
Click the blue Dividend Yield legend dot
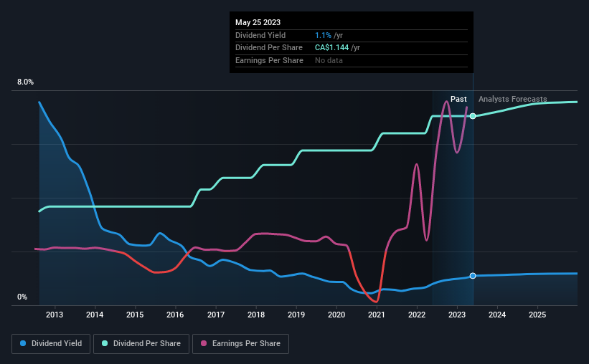click(23, 343)
